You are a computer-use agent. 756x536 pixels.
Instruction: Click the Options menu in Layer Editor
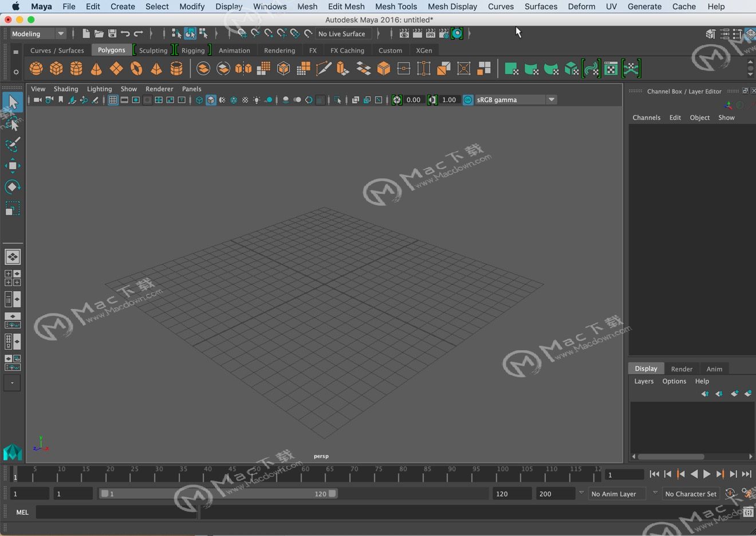pos(674,381)
